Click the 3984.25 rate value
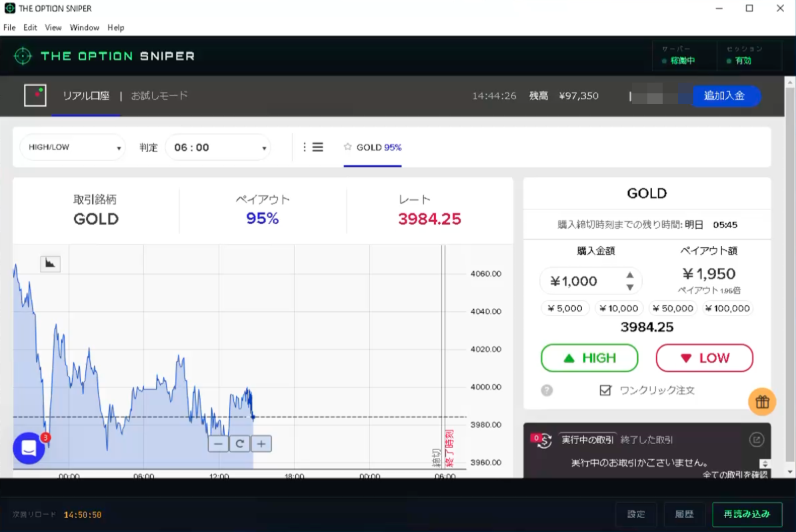Viewport: 796px width, 532px height. (x=429, y=219)
